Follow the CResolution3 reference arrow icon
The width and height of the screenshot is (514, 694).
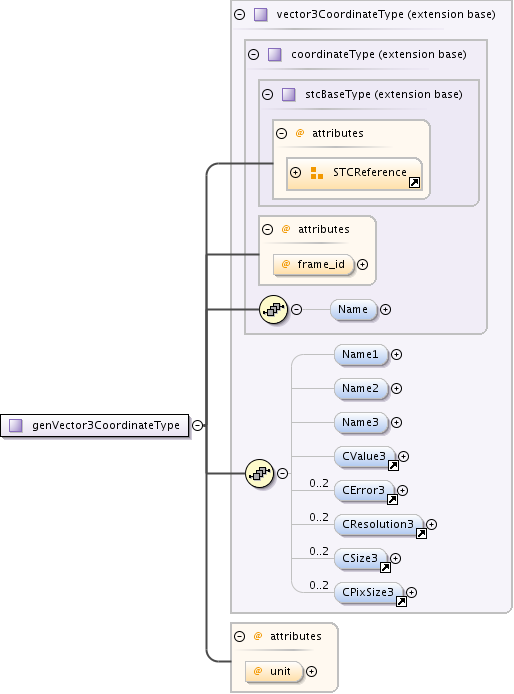[x=421, y=534]
